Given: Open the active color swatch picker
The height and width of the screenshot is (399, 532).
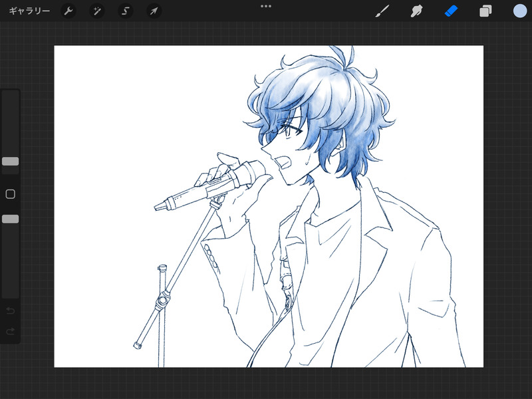Looking at the screenshot, I should [x=520, y=11].
